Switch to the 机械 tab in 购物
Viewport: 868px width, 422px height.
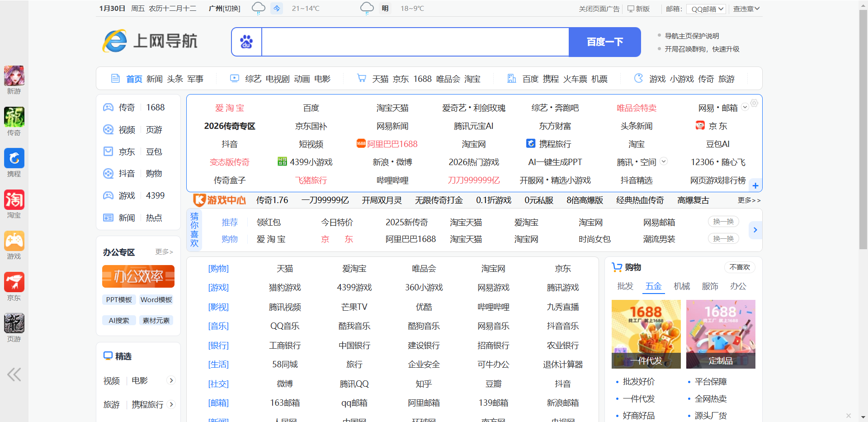click(x=682, y=286)
